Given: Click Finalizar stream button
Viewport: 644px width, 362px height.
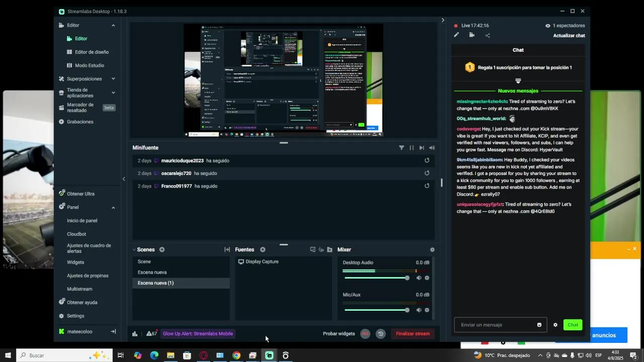Looking at the screenshot, I should point(413,333).
